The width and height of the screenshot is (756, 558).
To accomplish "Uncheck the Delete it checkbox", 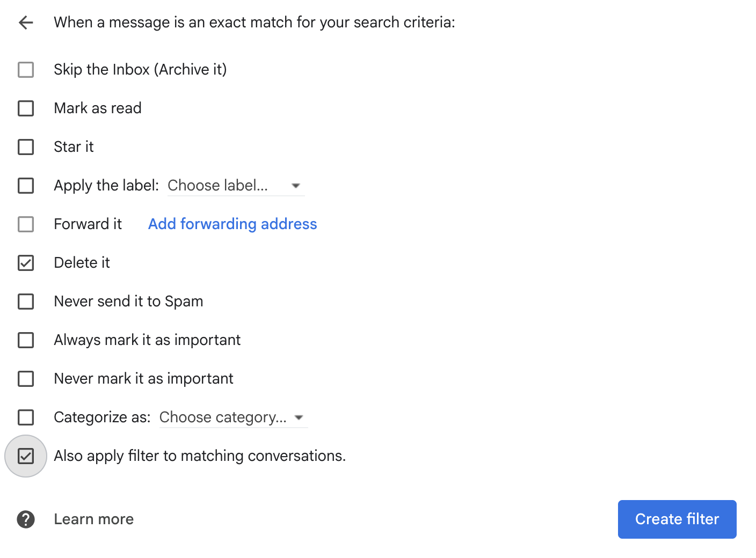I will pos(26,263).
